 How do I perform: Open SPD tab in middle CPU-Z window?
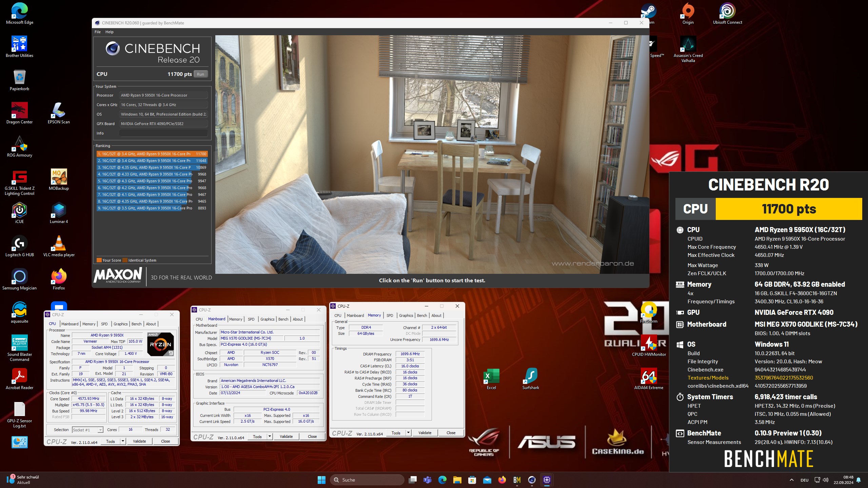(x=251, y=319)
